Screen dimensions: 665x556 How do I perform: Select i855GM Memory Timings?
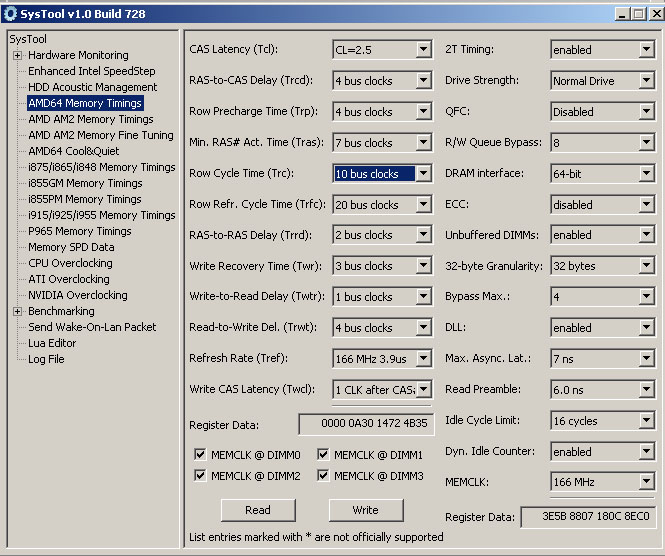85,183
